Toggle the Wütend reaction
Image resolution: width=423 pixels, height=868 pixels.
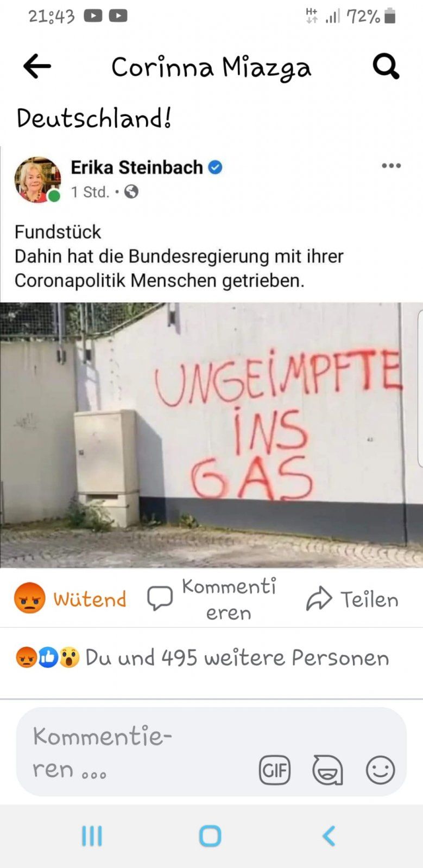(70, 598)
